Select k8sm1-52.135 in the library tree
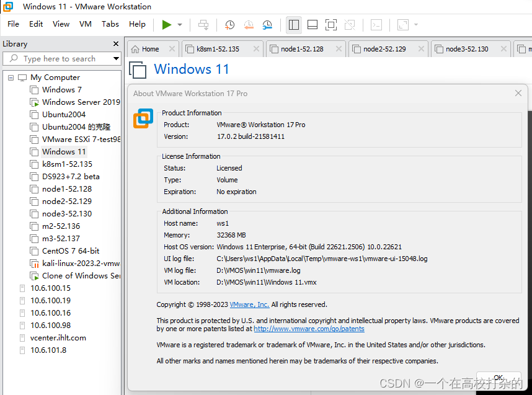Screen dimensions: 532x395 67,164
